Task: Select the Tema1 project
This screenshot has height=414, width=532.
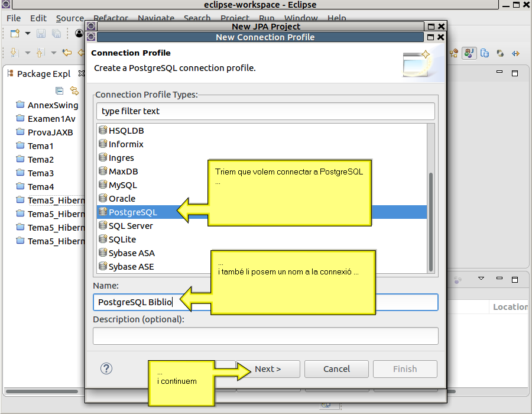Action: pyautogui.click(x=40, y=146)
